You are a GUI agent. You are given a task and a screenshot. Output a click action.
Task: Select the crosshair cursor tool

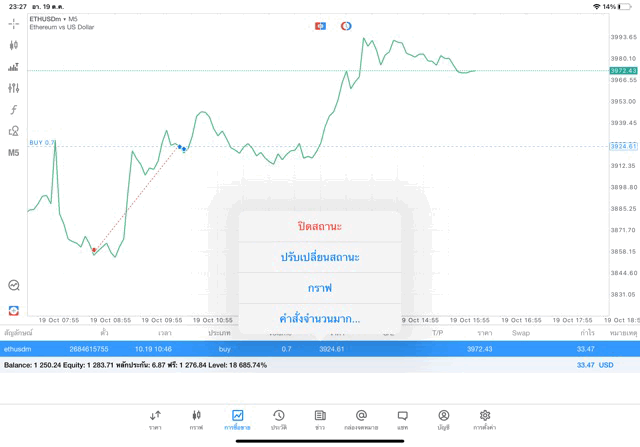[x=14, y=23]
